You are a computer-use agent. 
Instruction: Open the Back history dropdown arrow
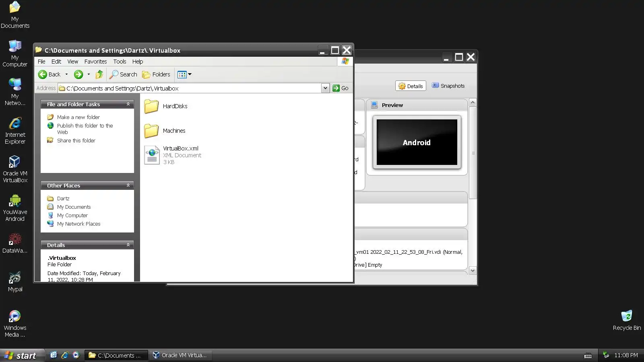[x=66, y=74]
